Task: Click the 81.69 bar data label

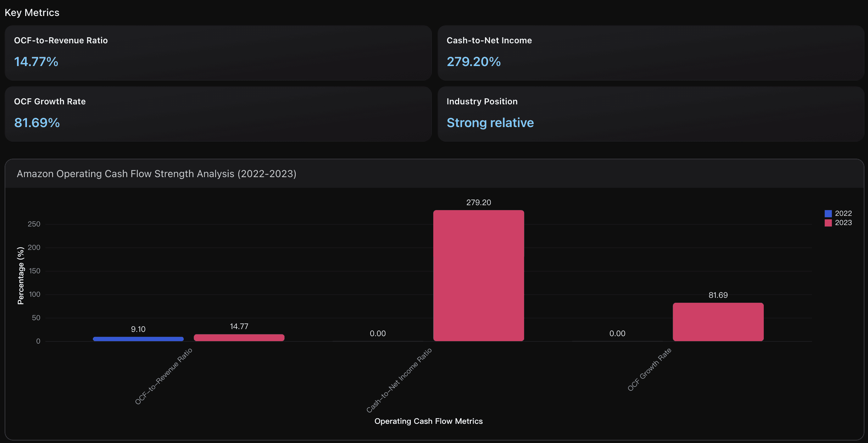Action: pyautogui.click(x=718, y=295)
